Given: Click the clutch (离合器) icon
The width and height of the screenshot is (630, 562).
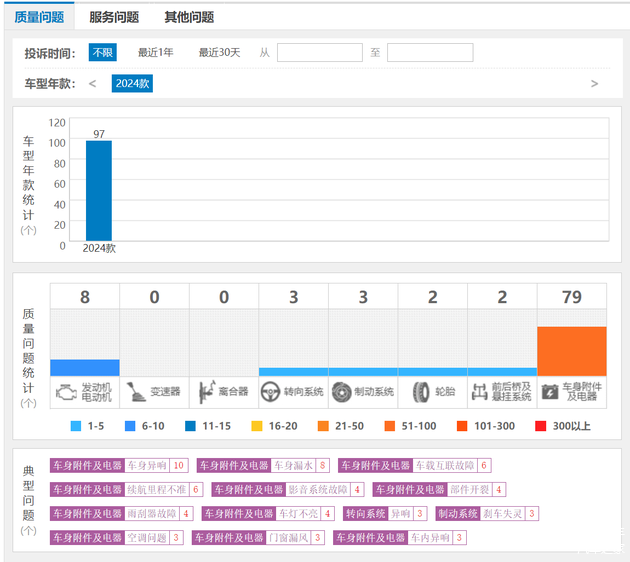Looking at the screenshot, I should pos(207,391).
